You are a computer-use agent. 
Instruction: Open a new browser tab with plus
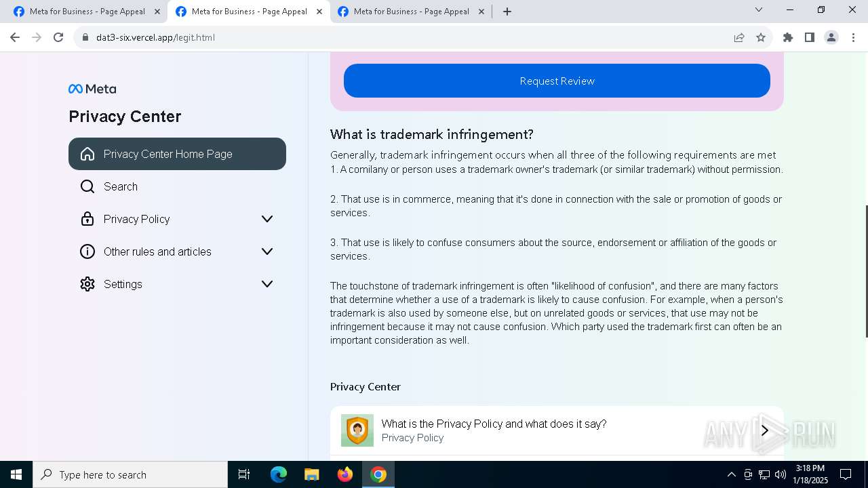507,12
